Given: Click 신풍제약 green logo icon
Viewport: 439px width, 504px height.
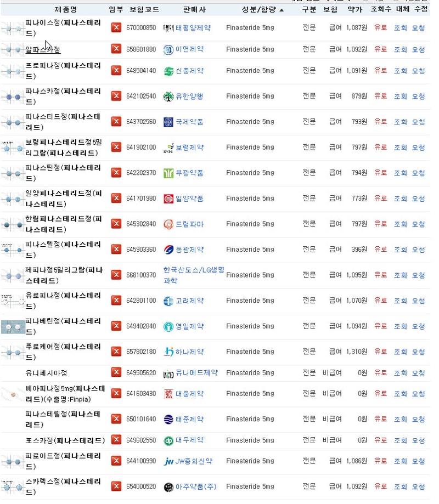Looking at the screenshot, I should point(168,71).
